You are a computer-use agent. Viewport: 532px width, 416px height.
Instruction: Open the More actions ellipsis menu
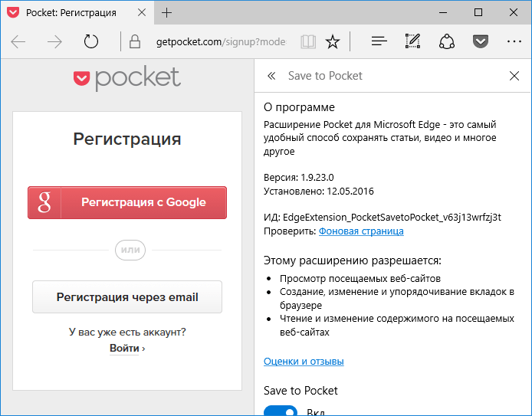(514, 41)
